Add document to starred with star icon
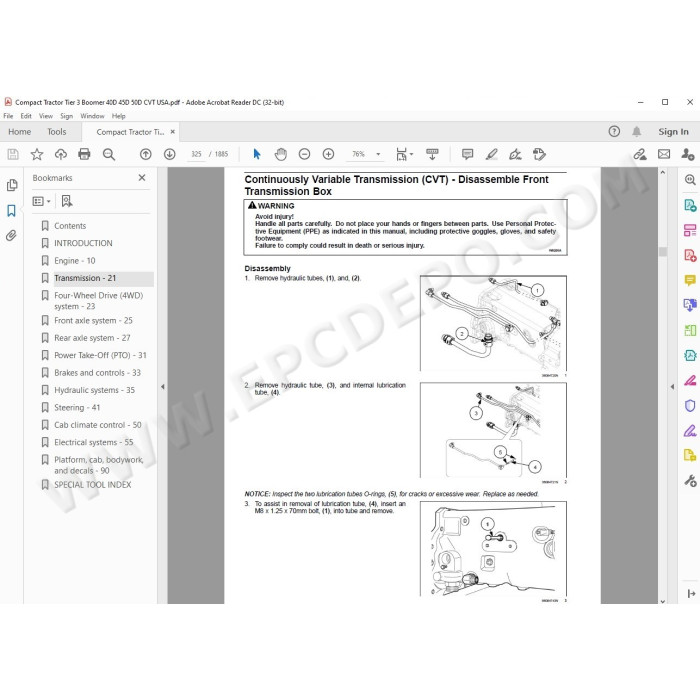 37,154
